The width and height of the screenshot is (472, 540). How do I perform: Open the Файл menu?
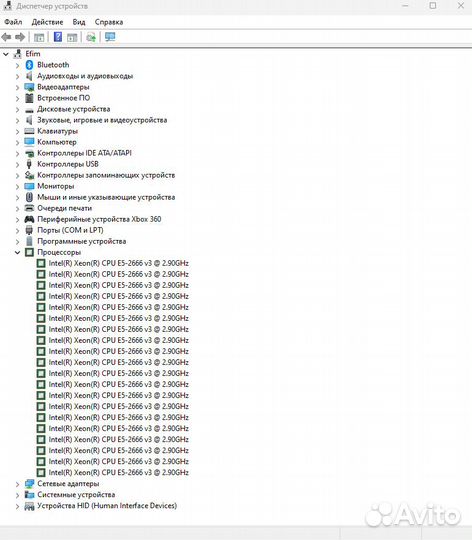click(13, 22)
